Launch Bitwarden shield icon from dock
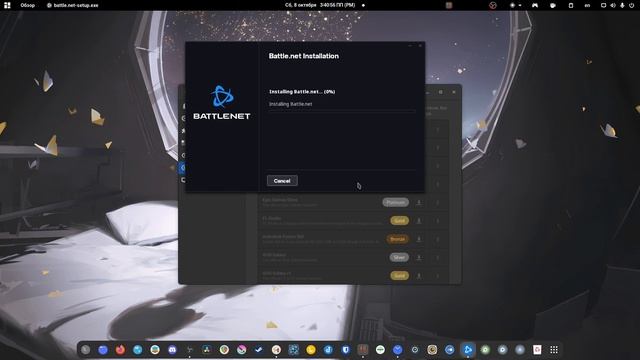640x360 pixels. pyautogui.click(x=346, y=350)
